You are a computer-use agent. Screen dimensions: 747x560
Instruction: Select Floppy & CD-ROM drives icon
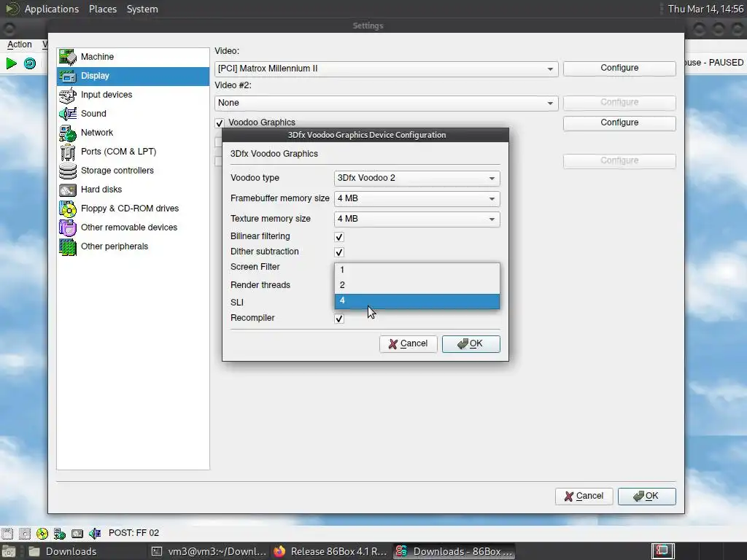68,209
